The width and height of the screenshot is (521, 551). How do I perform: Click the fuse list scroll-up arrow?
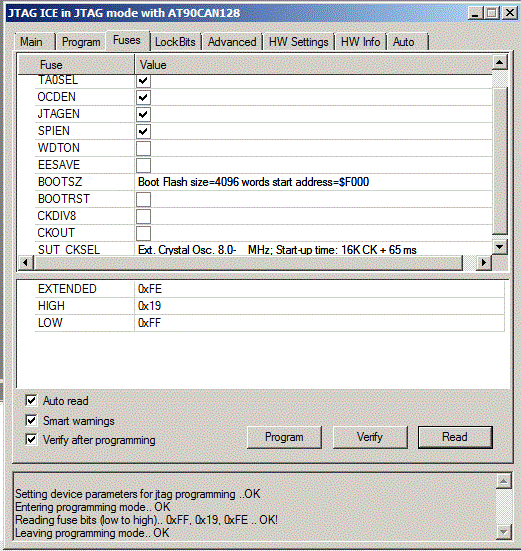[500, 63]
